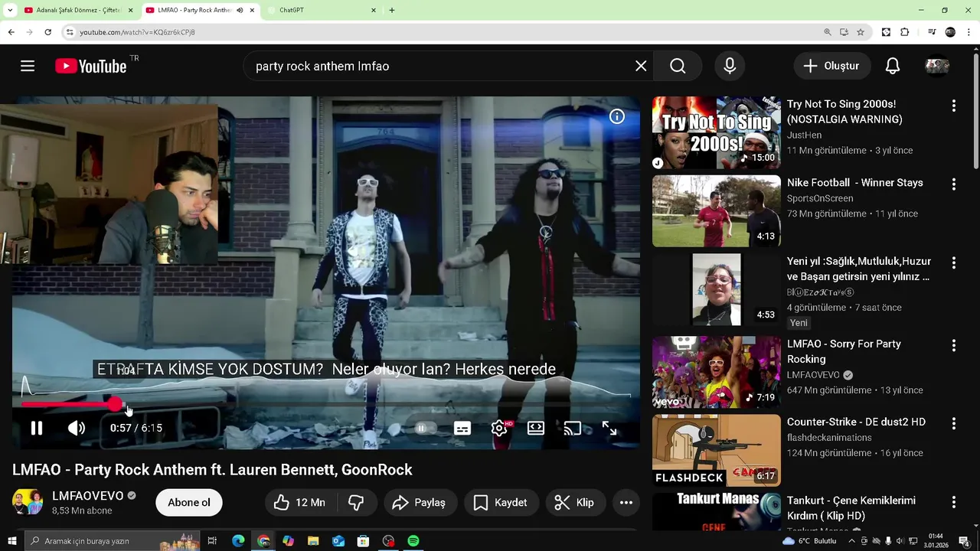Open options for Tankurt Çene Kemiklerimi video

[953, 502]
